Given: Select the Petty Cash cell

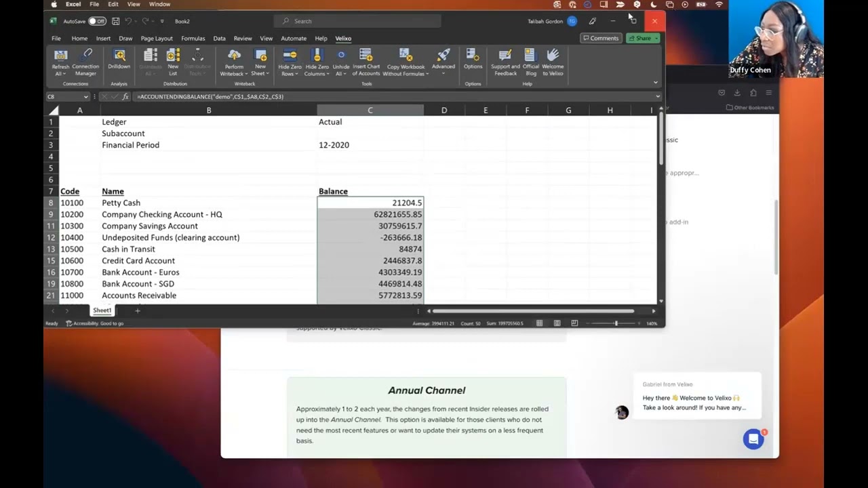Looking at the screenshot, I should tap(209, 203).
